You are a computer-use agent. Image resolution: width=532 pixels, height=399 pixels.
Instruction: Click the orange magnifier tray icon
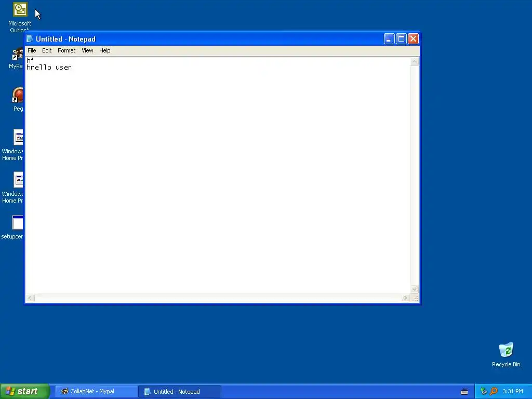coord(494,392)
